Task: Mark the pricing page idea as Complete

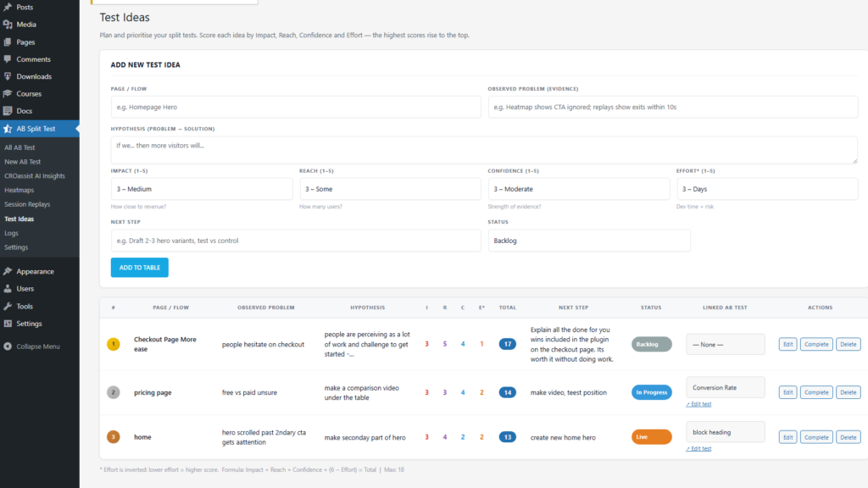Action: (x=815, y=391)
